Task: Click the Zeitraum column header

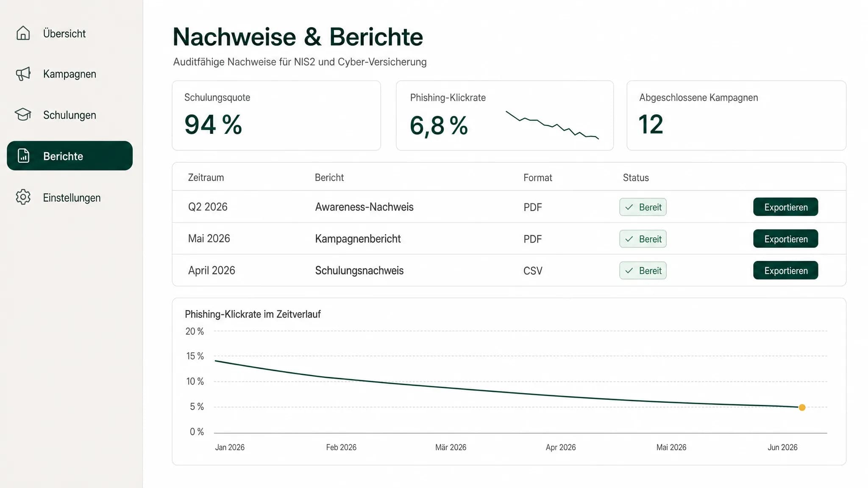Action: (x=206, y=177)
